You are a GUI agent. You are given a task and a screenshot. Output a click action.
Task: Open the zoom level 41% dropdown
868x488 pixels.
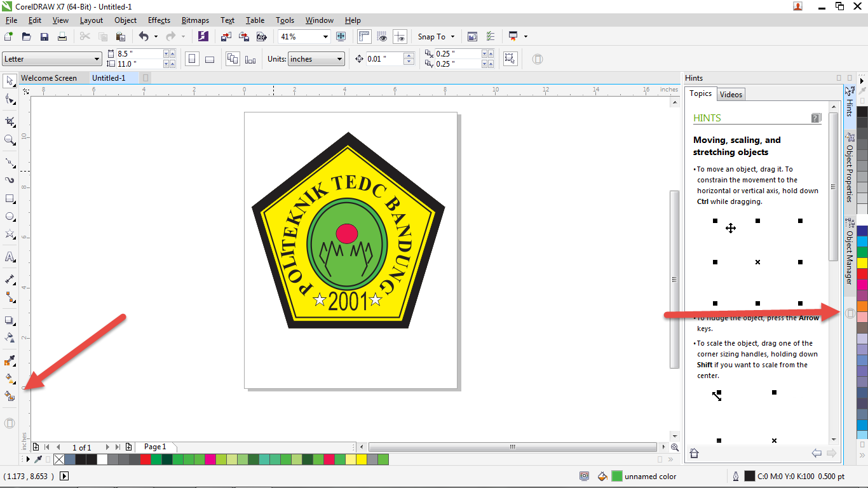tap(325, 37)
